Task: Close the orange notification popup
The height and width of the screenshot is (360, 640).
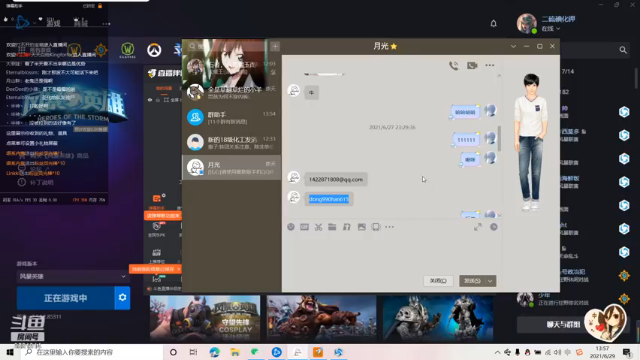Action: point(179,269)
